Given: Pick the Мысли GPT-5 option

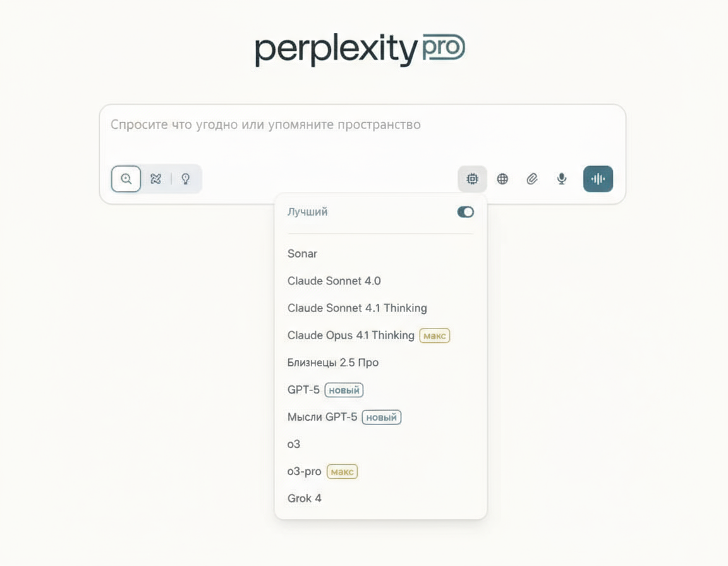Looking at the screenshot, I should point(322,417).
